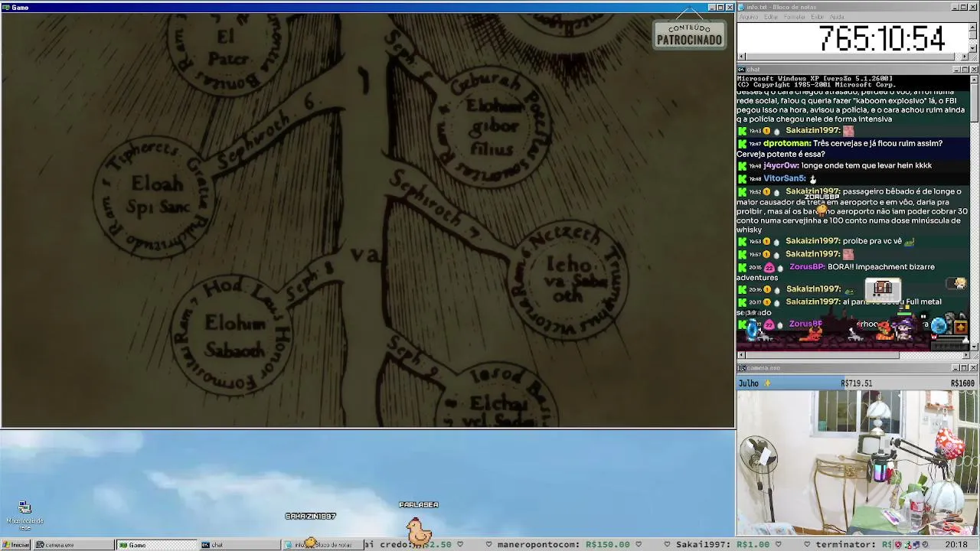This screenshot has width=980, height=551.
Task: Click the chat window horizontal scrollbar
Action: 853,355
